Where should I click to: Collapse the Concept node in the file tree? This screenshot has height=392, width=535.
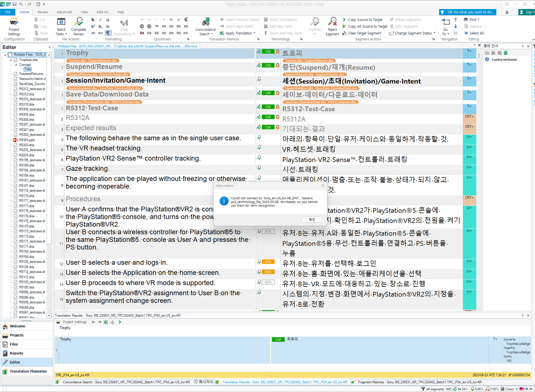15,64
